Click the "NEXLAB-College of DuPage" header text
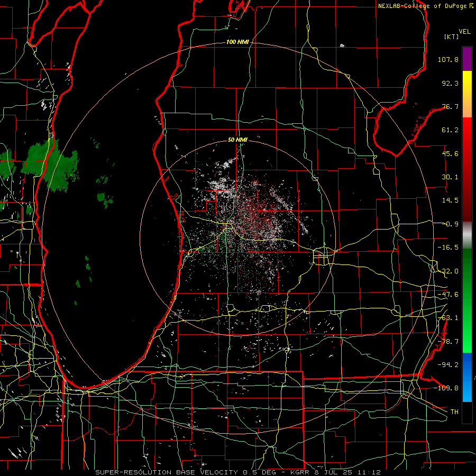 point(423,6)
